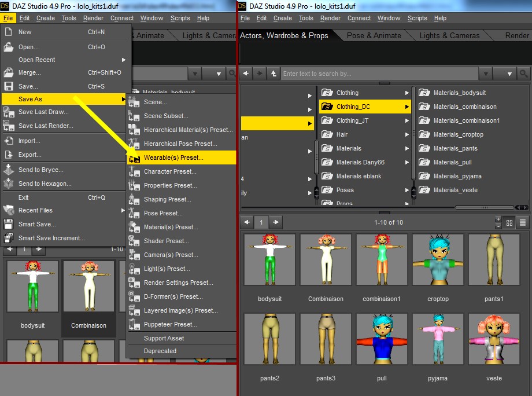Click the Send to Hexagon icon
This screenshot has width=532, height=396.
(9, 184)
